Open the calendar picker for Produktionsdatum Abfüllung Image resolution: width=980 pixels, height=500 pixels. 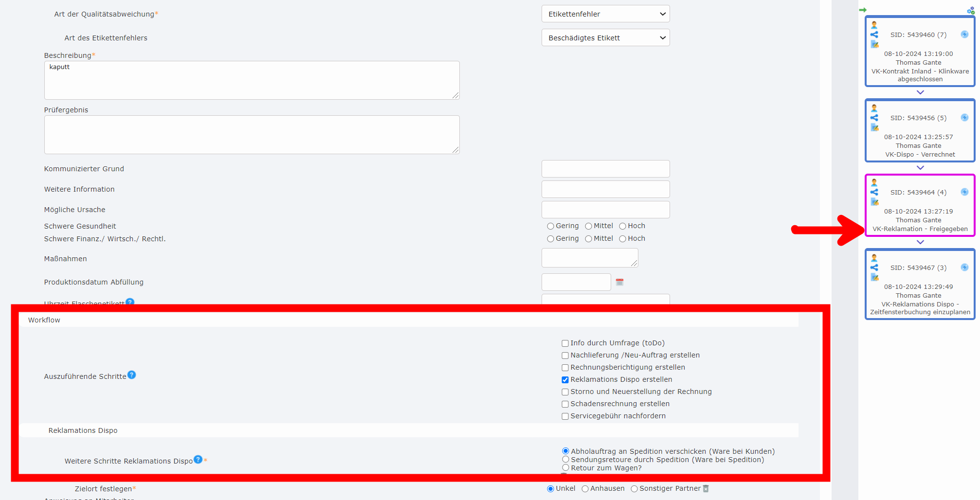pyautogui.click(x=619, y=282)
